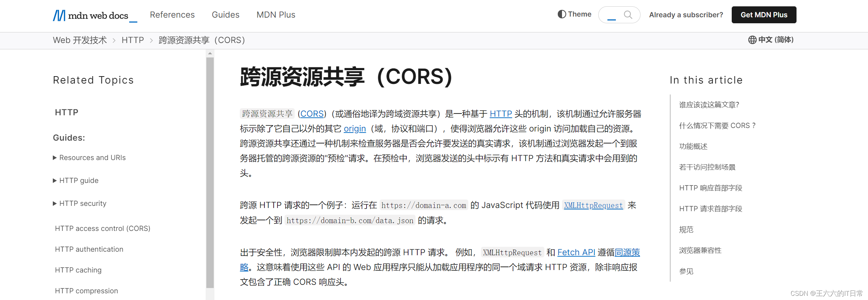Click the Related Topics heading
The width and height of the screenshot is (868, 300).
pyautogui.click(x=93, y=80)
